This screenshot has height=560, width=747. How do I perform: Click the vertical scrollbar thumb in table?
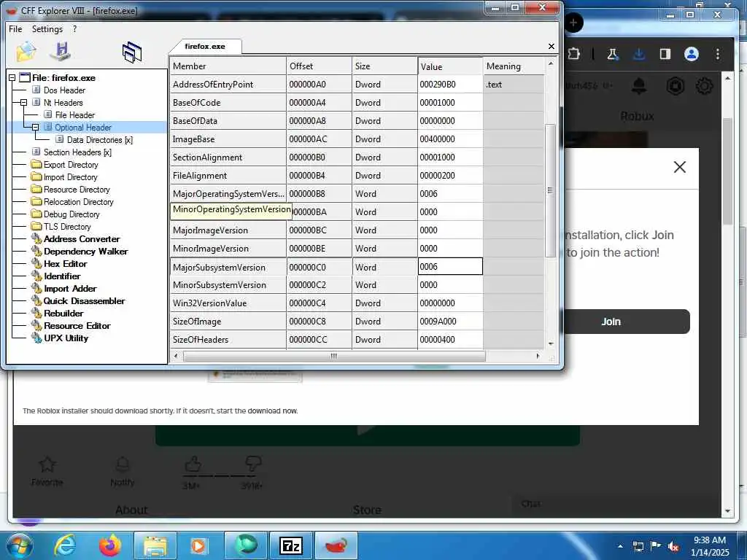550,190
